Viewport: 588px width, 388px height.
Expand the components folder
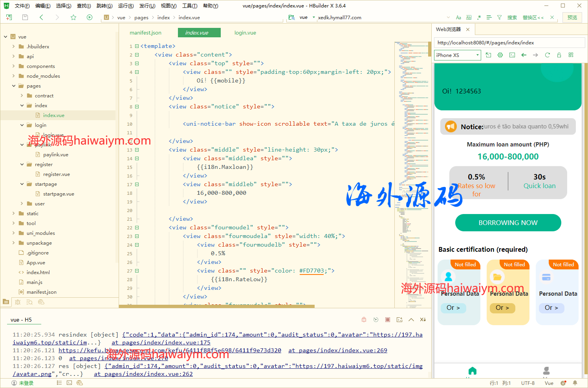coord(14,66)
